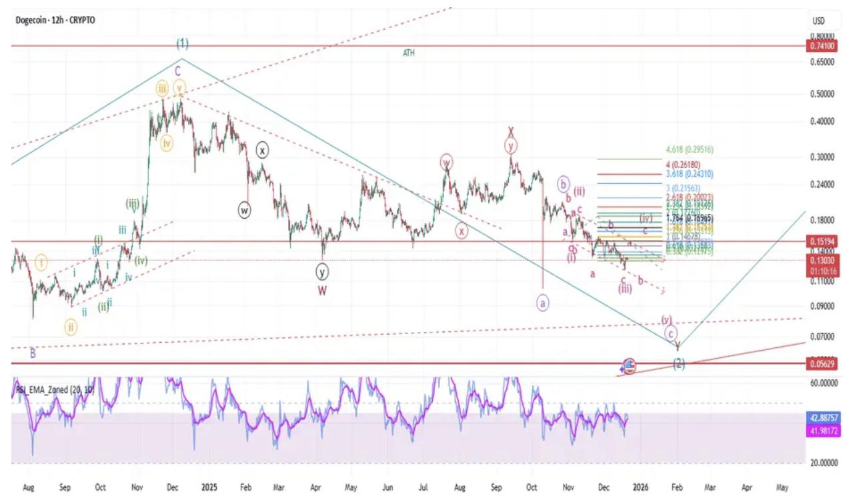Screen dimensions: 845x504
Task: Select the purple circled 'a' wave label
Action: pyautogui.click(x=543, y=303)
